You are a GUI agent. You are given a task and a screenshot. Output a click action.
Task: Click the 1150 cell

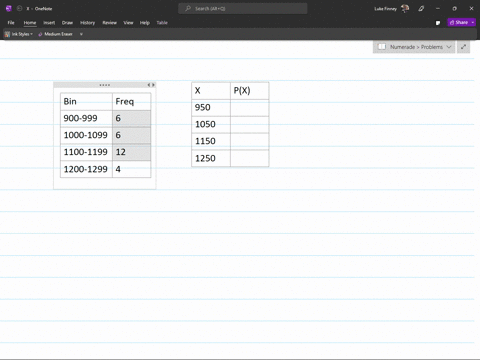coord(211,141)
